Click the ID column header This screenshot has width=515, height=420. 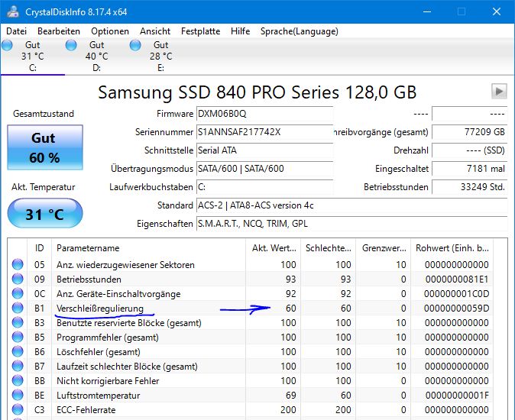point(39,248)
